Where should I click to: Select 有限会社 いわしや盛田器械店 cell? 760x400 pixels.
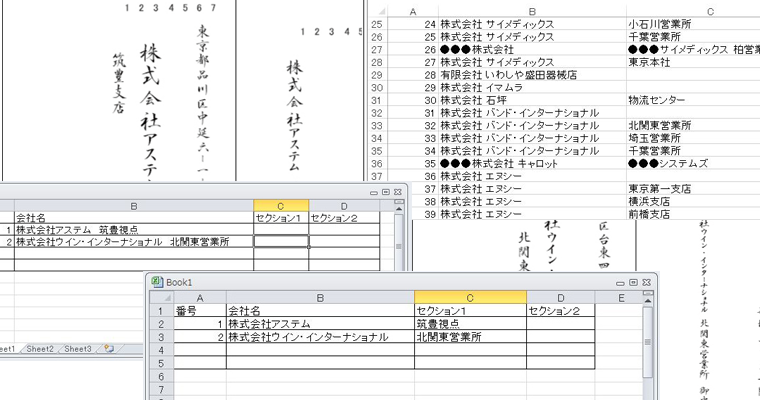(532, 75)
